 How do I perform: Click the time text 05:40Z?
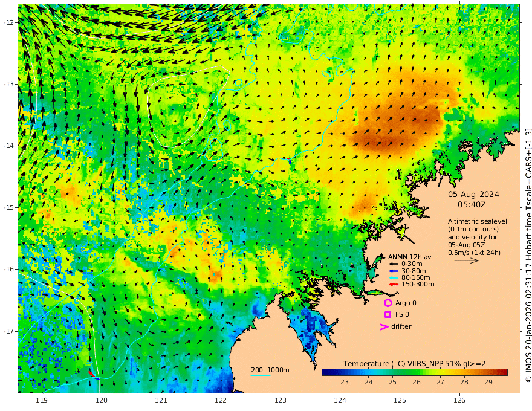[x=472, y=205]
